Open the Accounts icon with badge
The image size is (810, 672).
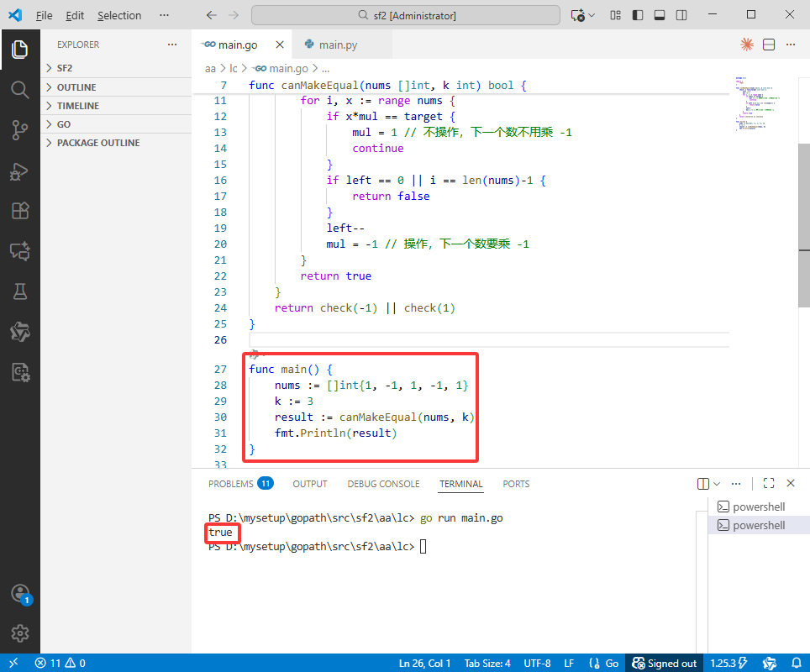click(x=19, y=594)
